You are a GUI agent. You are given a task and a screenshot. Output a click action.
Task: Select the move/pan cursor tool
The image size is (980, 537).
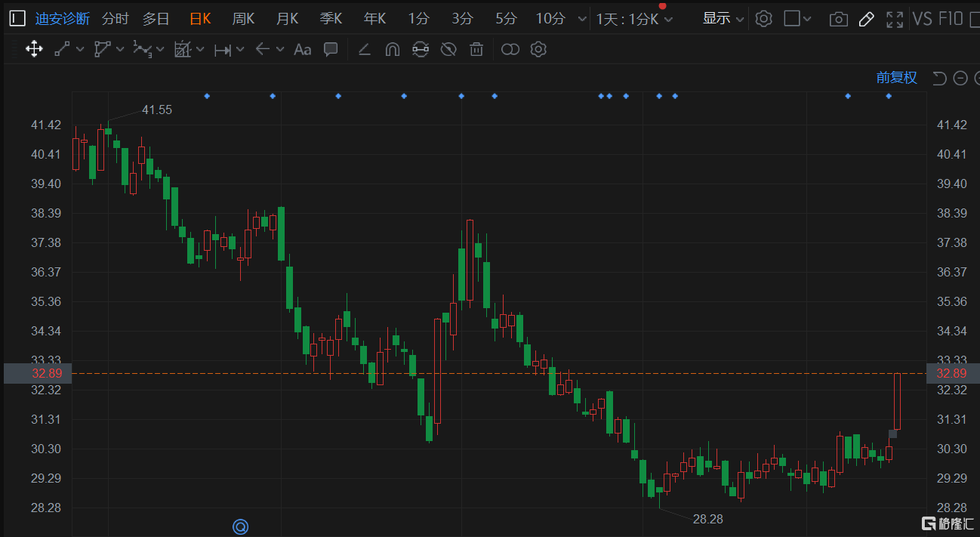point(34,50)
